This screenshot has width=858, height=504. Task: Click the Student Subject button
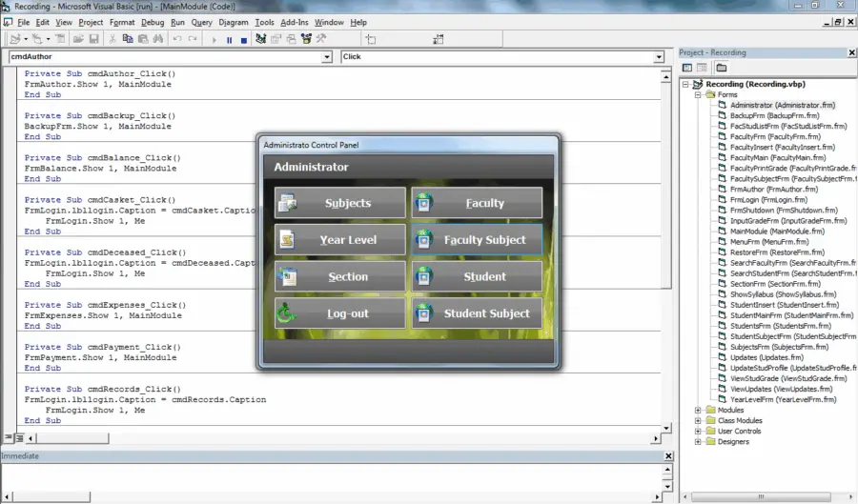tap(477, 313)
